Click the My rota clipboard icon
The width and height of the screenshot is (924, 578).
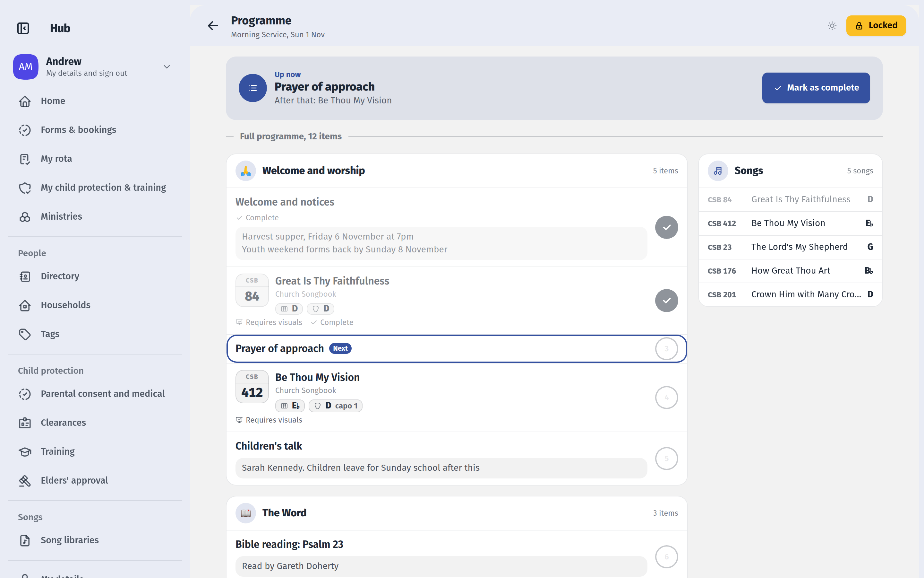pyautogui.click(x=25, y=159)
